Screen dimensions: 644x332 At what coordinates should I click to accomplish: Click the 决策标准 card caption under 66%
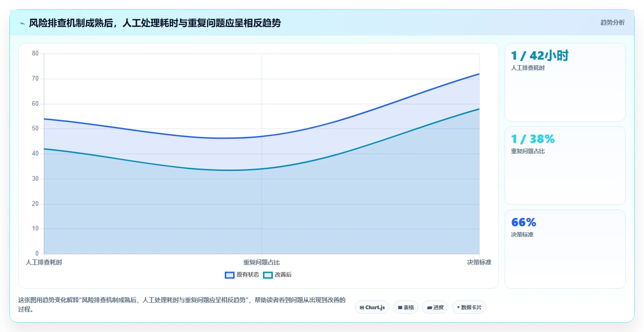coord(522,235)
